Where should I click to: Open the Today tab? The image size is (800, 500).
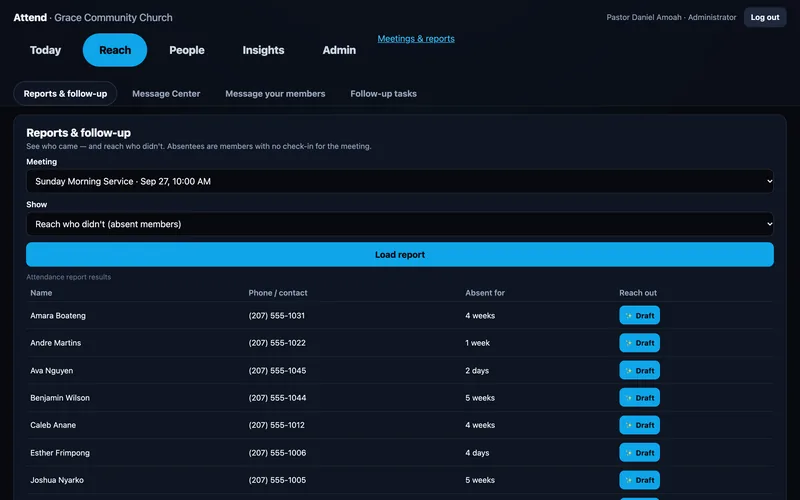point(45,50)
